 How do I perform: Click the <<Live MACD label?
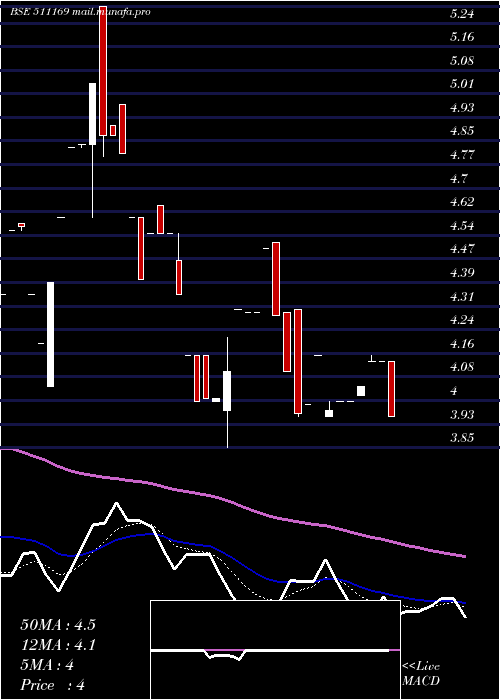pyautogui.click(x=421, y=674)
